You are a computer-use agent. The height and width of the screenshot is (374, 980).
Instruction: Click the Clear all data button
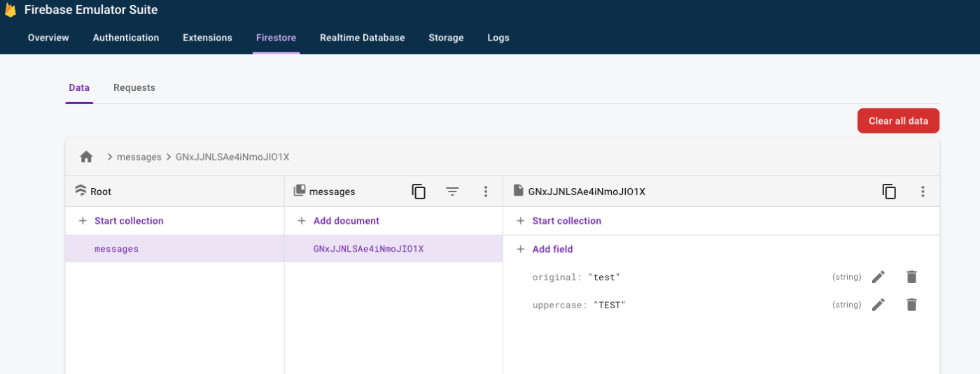click(x=898, y=121)
